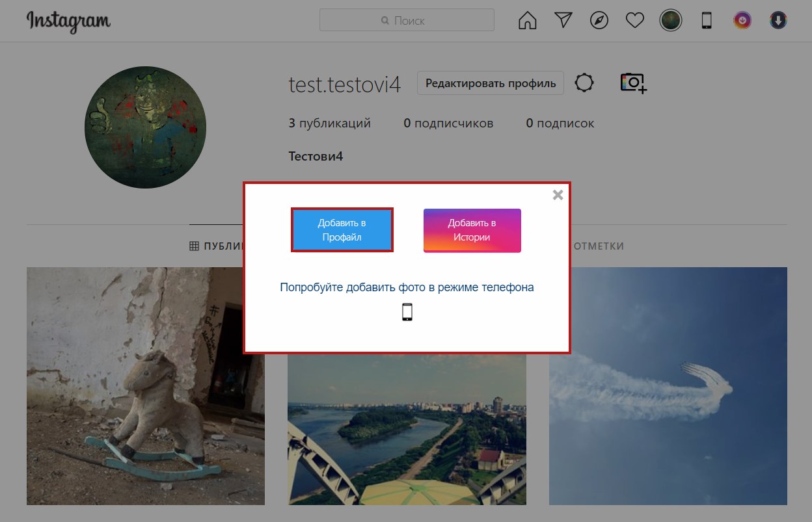Click the Instagram logo
This screenshot has width=812, height=522.
pyautogui.click(x=68, y=21)
